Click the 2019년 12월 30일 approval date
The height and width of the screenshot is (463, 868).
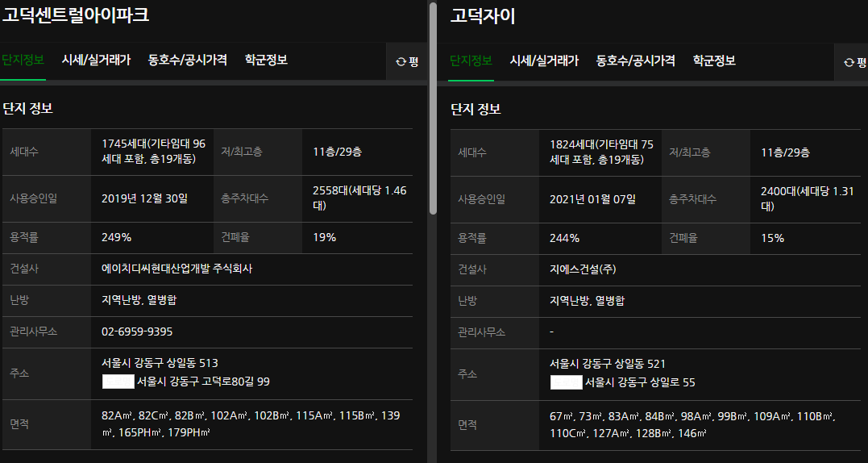[144, 198]
